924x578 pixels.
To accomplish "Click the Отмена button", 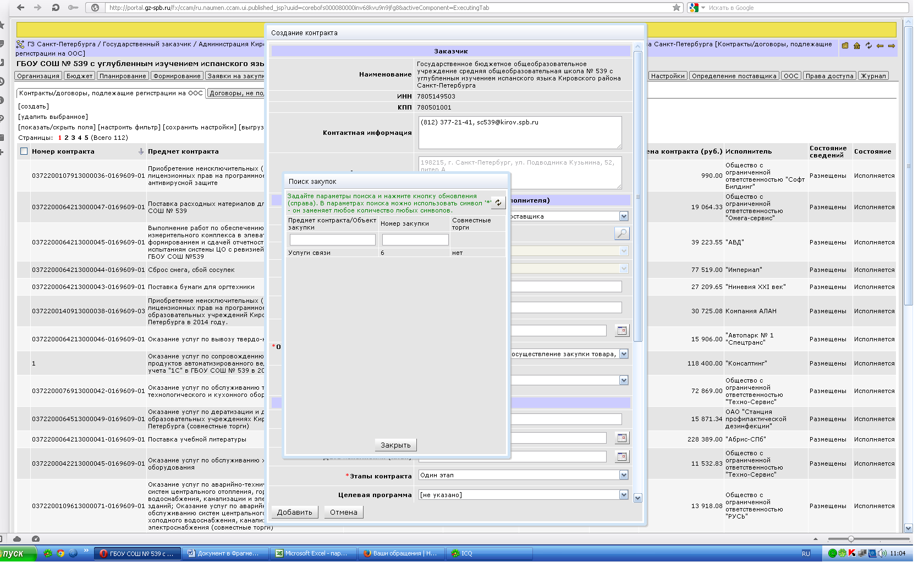I will click(343, 512).
